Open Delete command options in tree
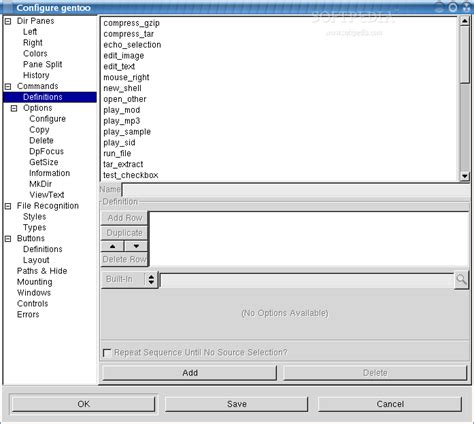The height and width of the screenshot is (424, 474). [x=41, y=141]
